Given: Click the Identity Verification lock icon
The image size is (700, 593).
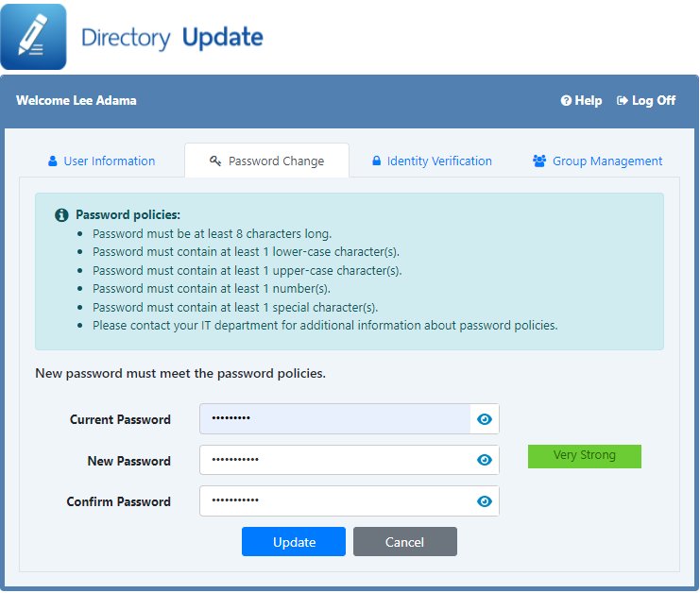Looking at the screenshot, I should pos(376,161).
